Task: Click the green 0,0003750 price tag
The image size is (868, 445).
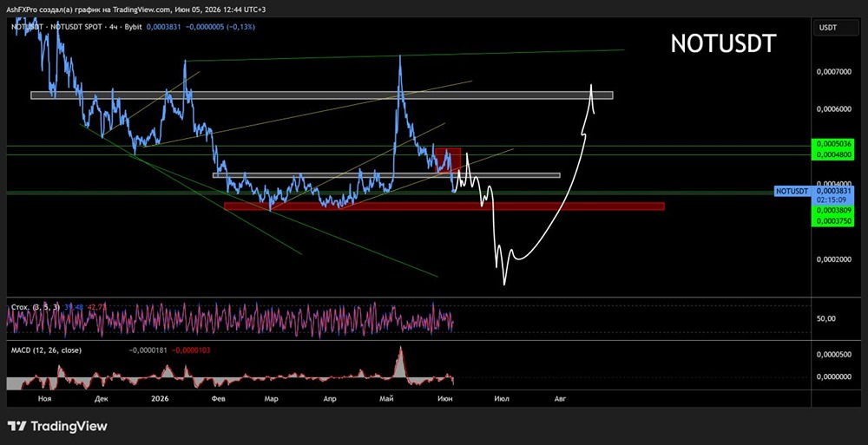Action: coord(833,221)
